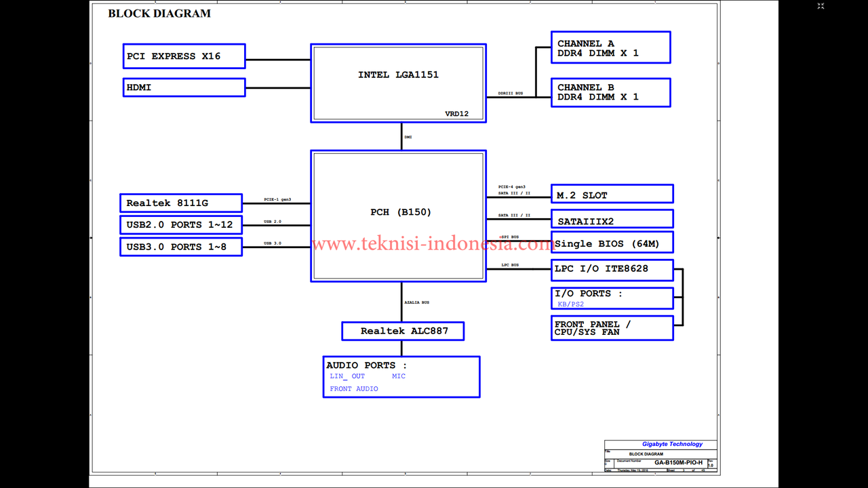Click the USB 3.0 line label
868x488 pixels.
(x=273, y=243)
